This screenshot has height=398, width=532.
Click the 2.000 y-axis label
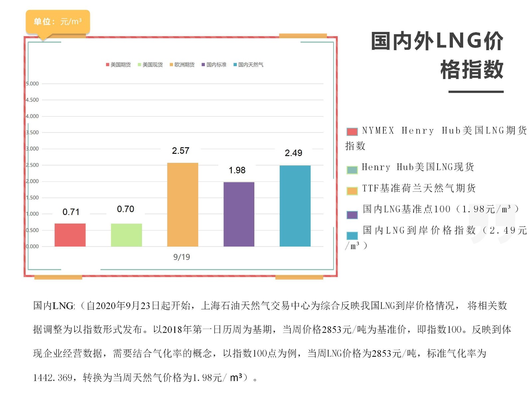pyautogui.click(x=32, y=181)
